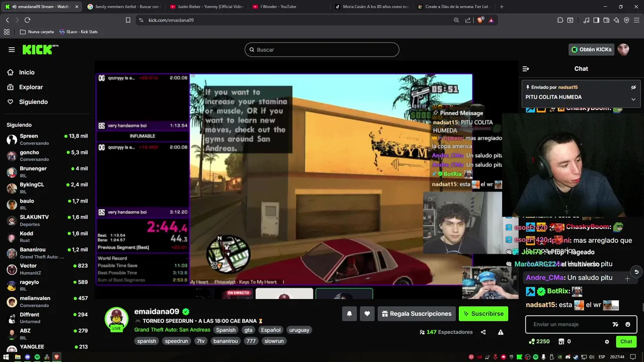
Task: Report stream with warning triangle icon
Action: pyautogui.click(x=501, y=332)
